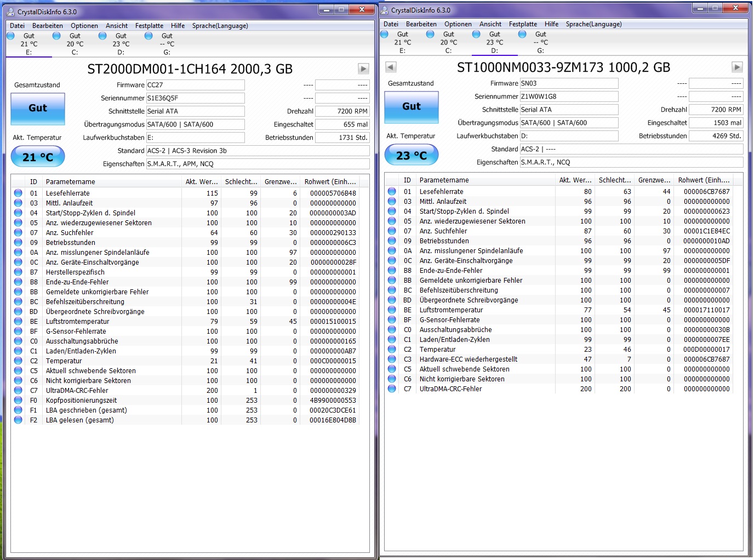Select Laden/Entladen-Zyklen row in right window

[559, 339]
